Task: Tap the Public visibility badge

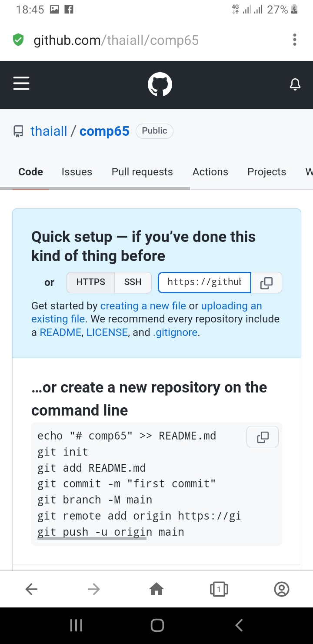Action: click(154, 131)
